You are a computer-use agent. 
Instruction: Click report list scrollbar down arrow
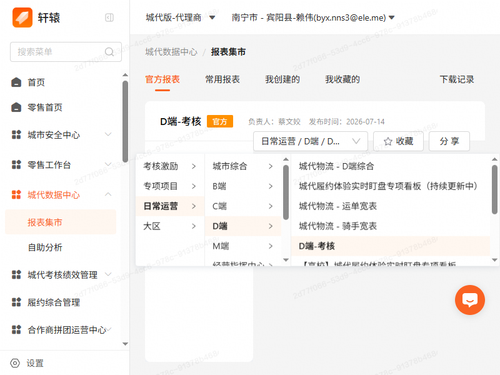[495, 260]
